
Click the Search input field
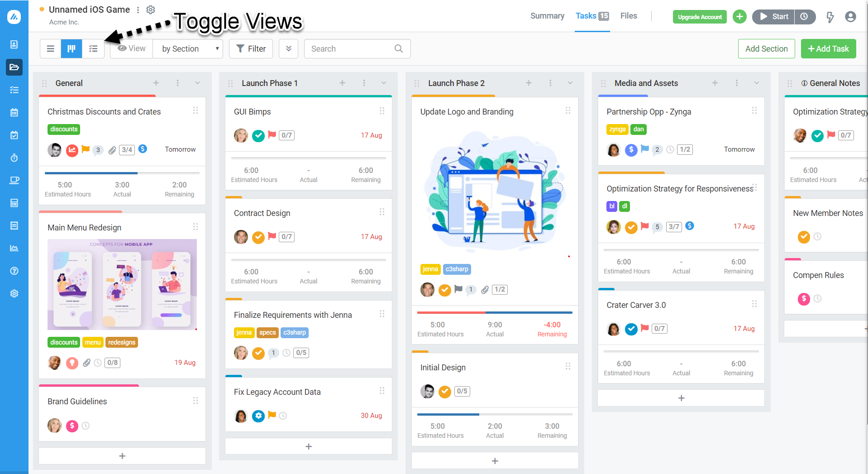pos(357,48)
